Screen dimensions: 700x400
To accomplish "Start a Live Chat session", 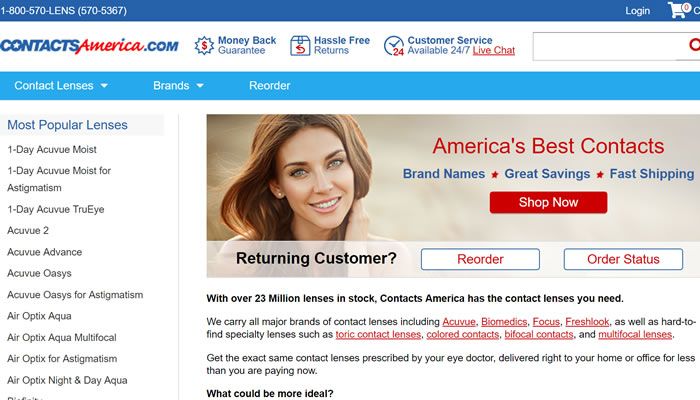I will tap(494, 50).
